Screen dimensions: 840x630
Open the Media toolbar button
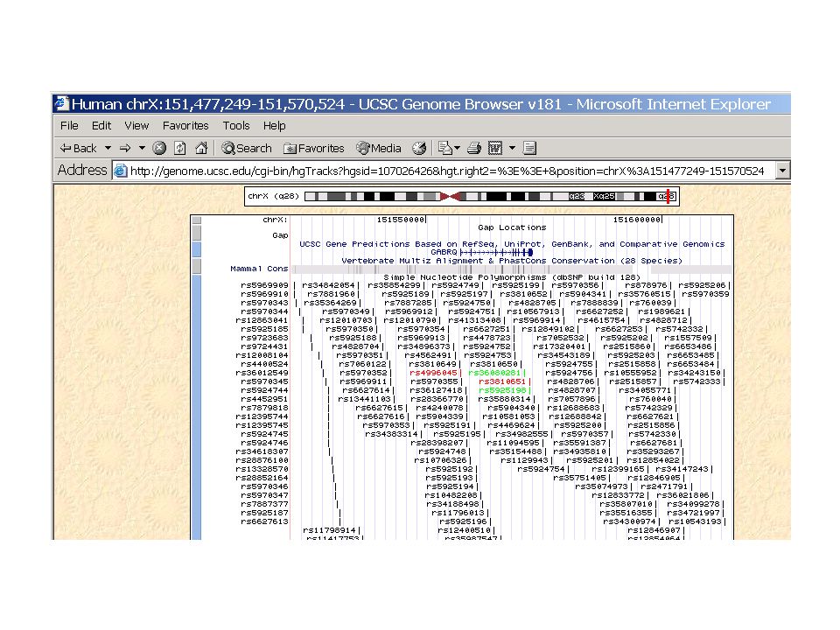point(379,149)
